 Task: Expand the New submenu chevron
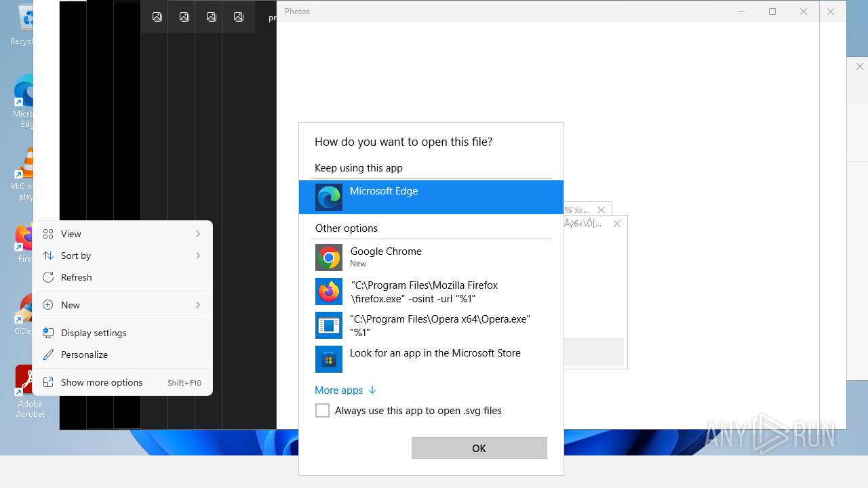[198, 305]
